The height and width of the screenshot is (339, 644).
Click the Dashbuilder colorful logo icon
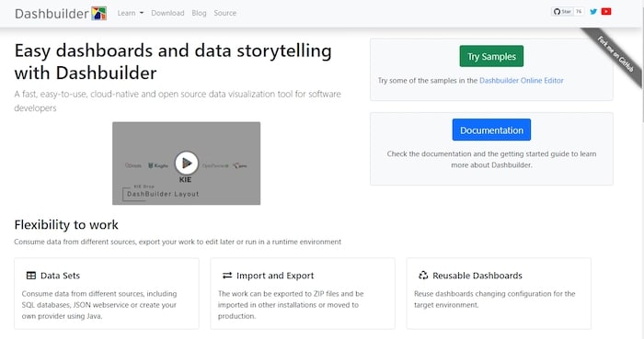[99, 14]
